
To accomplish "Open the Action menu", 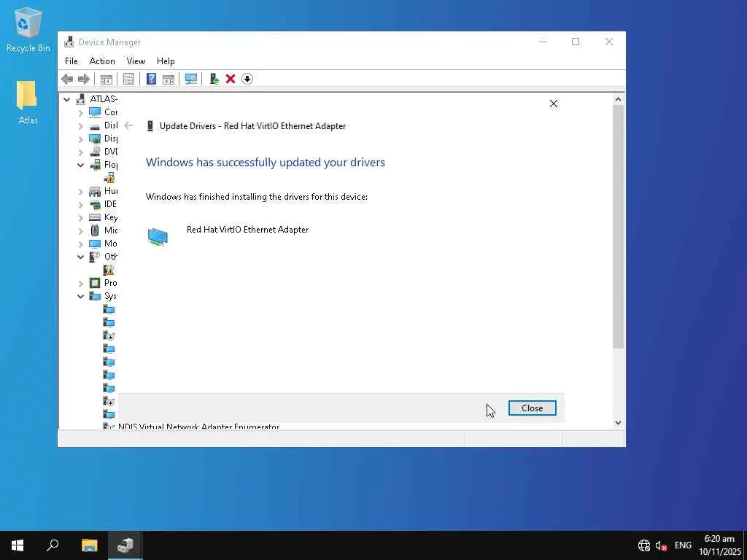I will tap(102, 61).
